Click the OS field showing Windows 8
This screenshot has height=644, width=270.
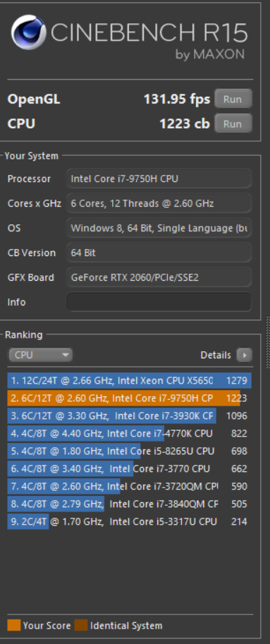(159, 228)
